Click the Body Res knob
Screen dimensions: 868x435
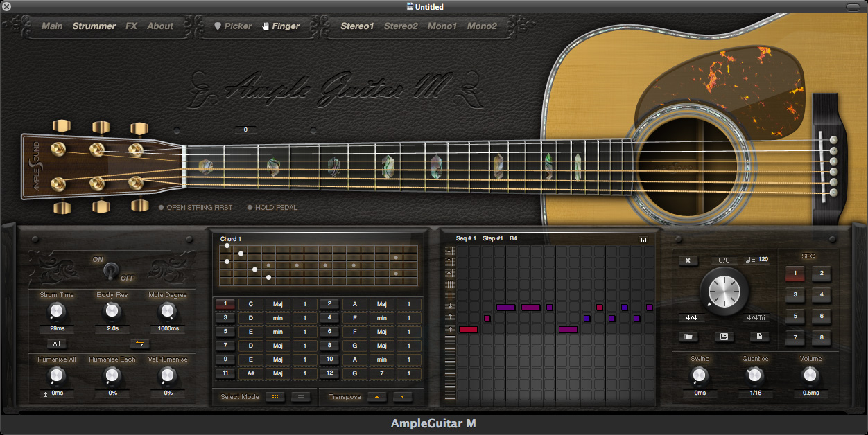(112, 311)
